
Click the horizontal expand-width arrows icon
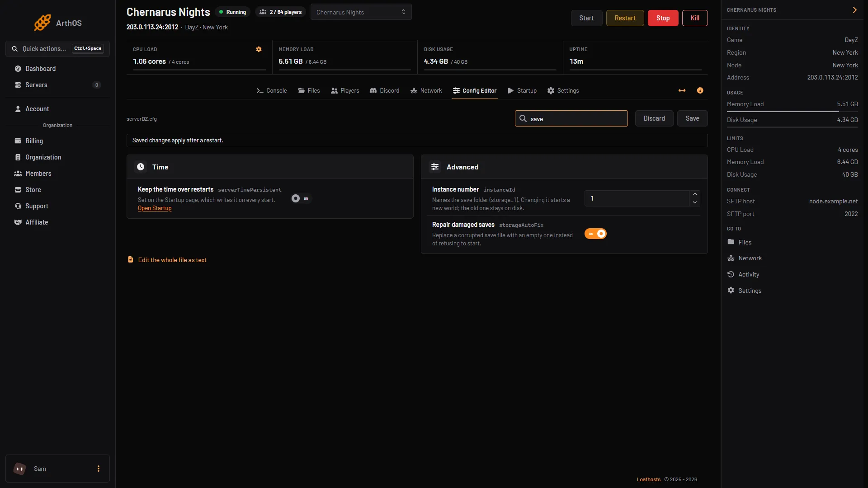click(x=682, y=90)
